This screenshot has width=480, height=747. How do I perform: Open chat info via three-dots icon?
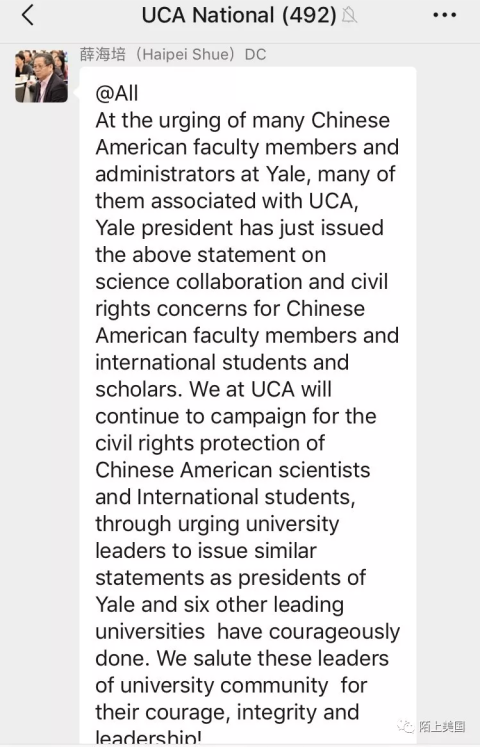tap(445, 16)
